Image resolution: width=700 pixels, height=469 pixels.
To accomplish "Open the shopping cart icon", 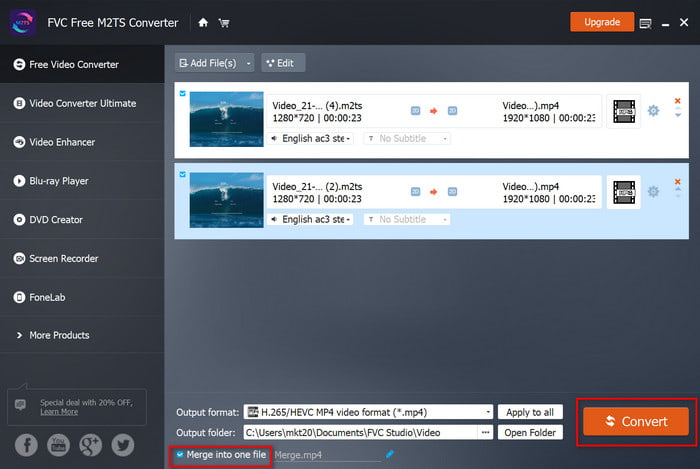I will 224,22.
